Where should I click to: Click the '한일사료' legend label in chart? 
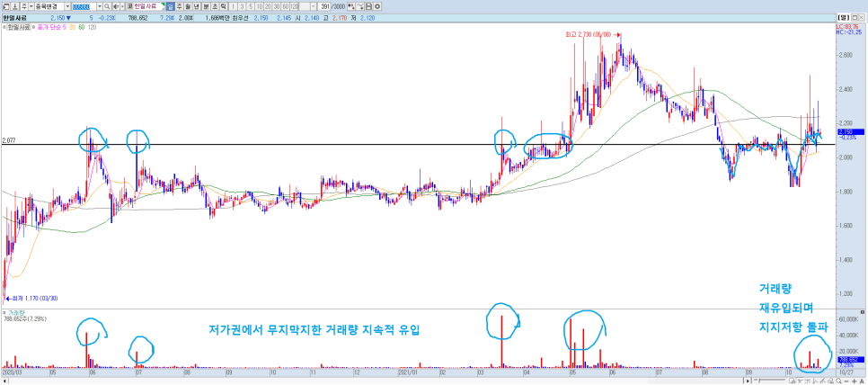click(x=18, y=27)
